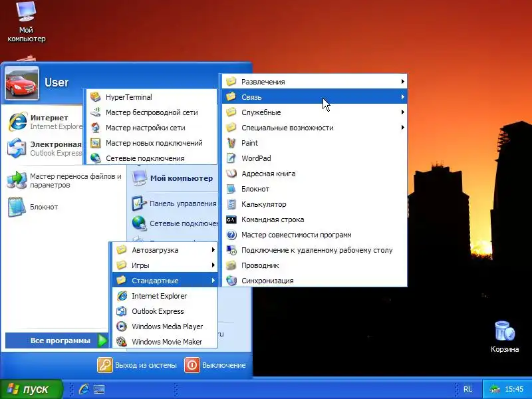
Task: Click the RU language indicator
Action: coord(468,389)
